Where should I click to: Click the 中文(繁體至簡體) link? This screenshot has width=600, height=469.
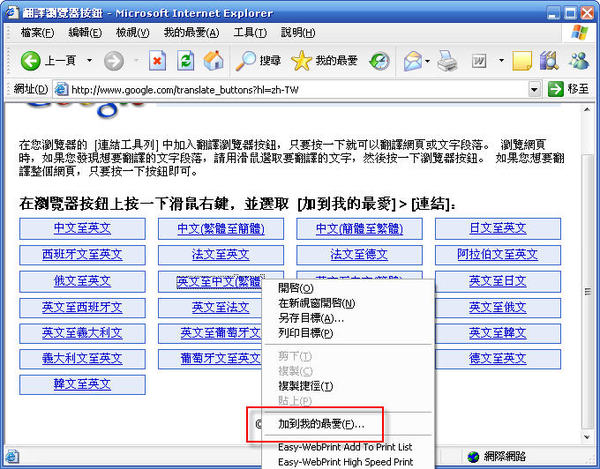[x=221, y=229]
